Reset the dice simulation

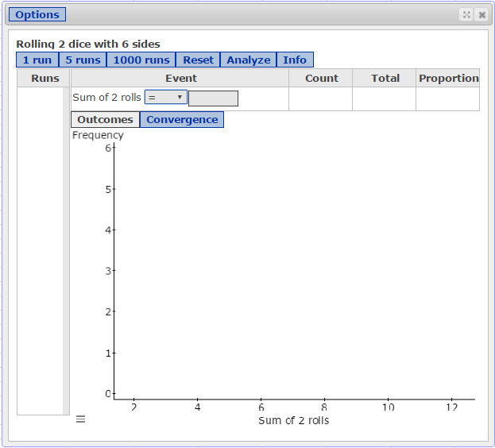[x=198, y=60]
